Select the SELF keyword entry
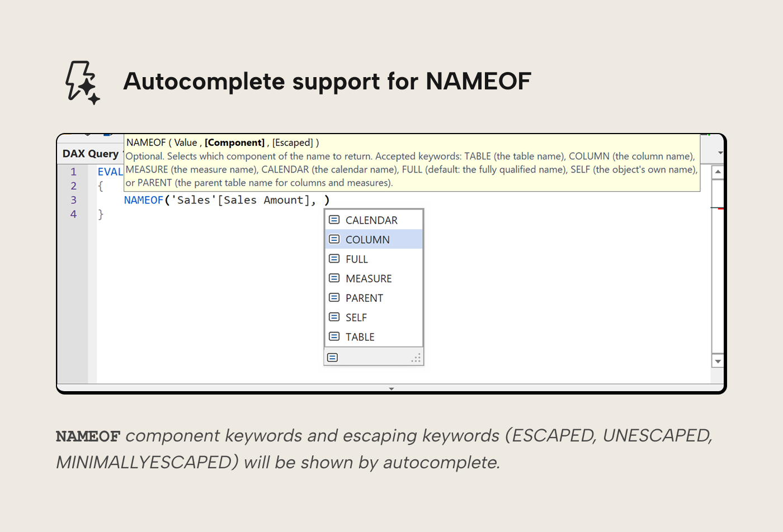The image size is (783, 532). point(374,317)
